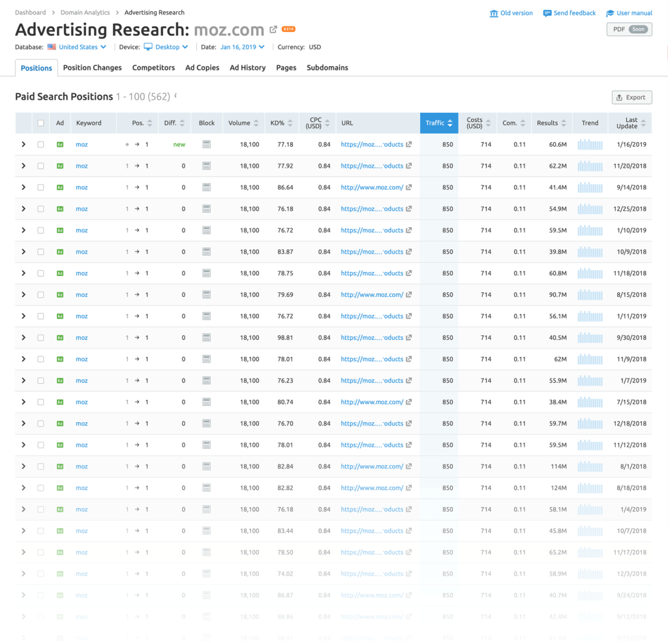The height and width of the screenshot is (644, 668).
Task: Open the trend bar chart in the first row
Action: [589, 144]
